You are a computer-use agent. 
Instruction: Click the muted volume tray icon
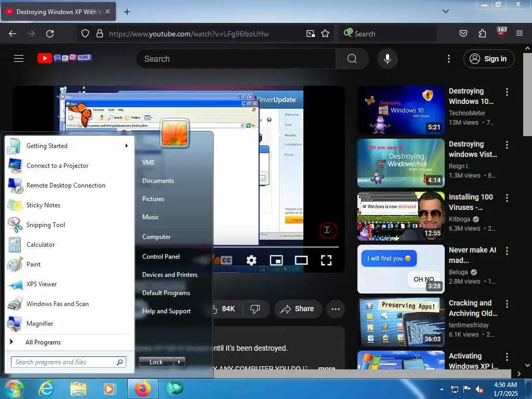coord(480,390)
